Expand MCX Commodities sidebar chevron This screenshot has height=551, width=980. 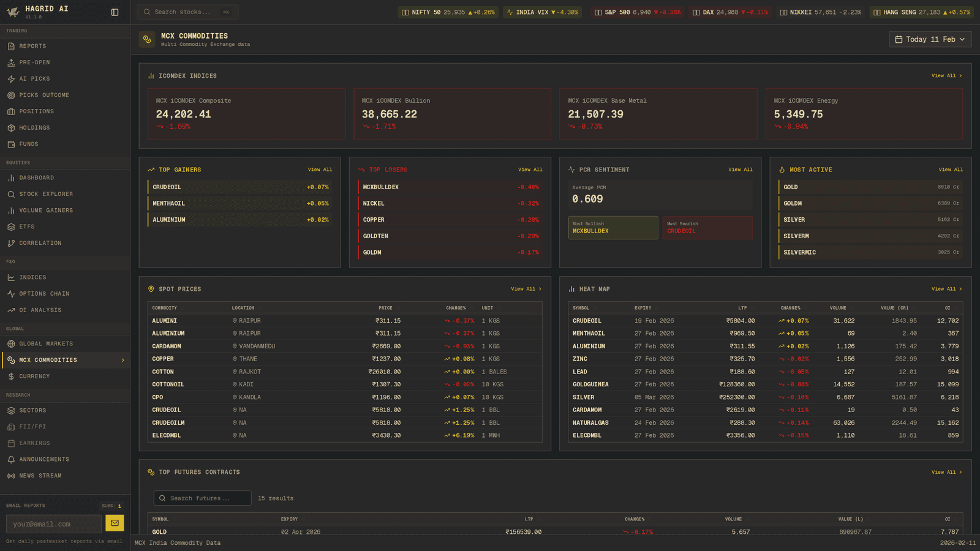click(123, 360)
